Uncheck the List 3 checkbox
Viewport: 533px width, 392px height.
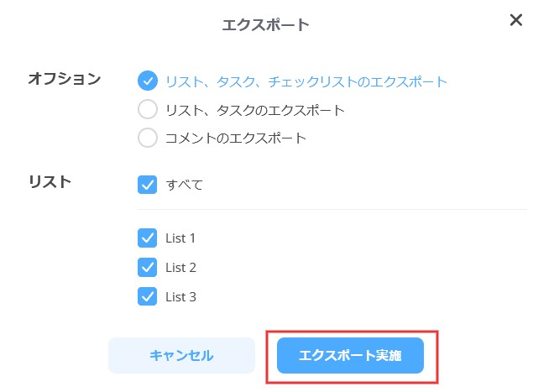[x=148, y=296]
